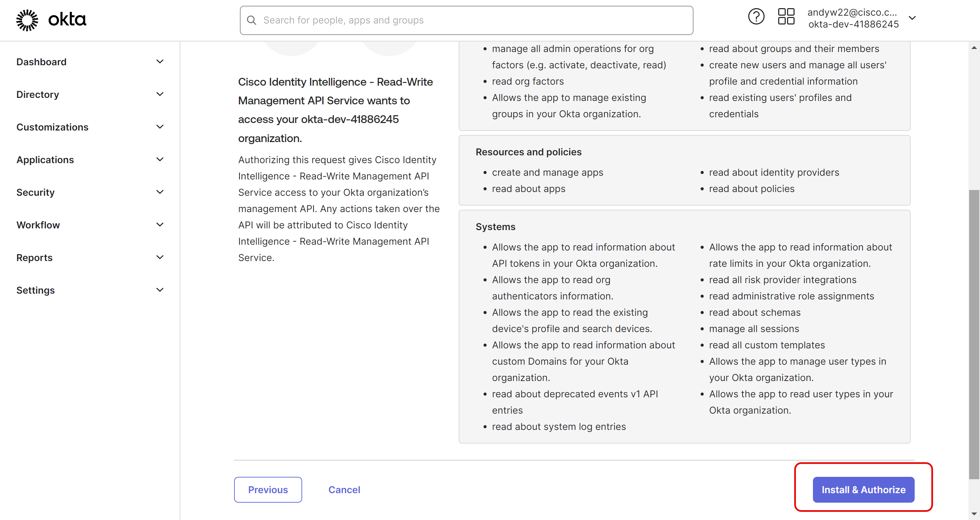Open the Customizations menu item

[x=52, y=127]
